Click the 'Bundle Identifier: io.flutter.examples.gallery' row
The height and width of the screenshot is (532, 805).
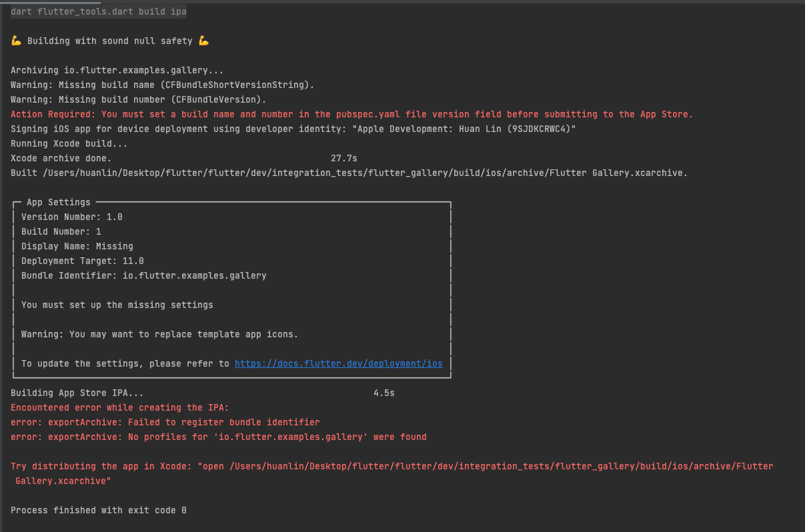click(144, 275)
